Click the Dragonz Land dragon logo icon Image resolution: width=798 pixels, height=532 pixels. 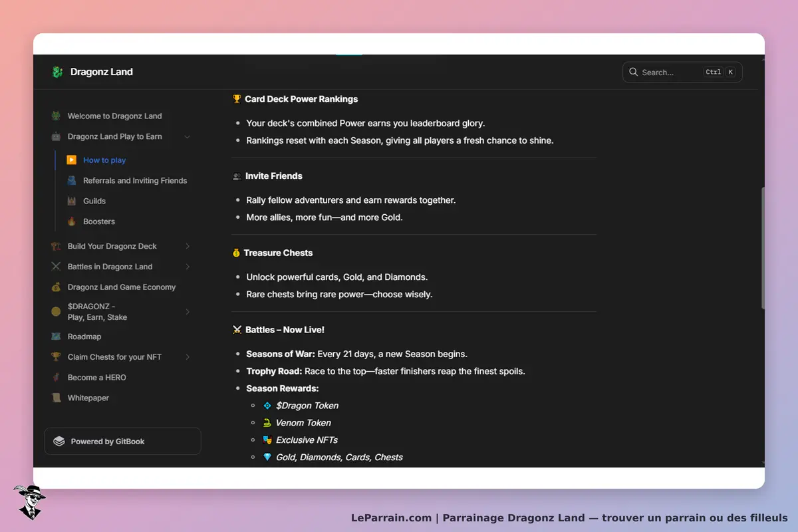tap(57, 72)
